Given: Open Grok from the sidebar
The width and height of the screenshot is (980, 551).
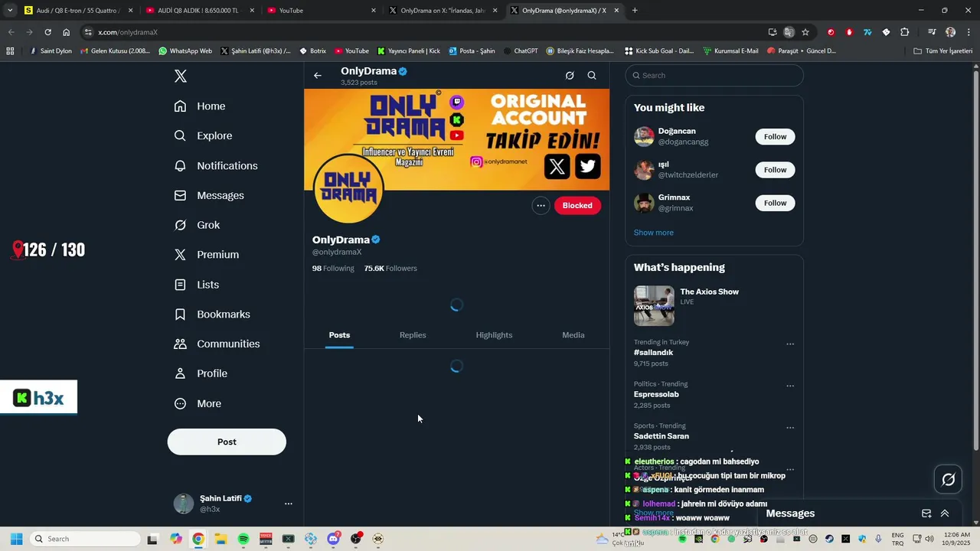Looking at the screenshot, I should pos(197,225).
